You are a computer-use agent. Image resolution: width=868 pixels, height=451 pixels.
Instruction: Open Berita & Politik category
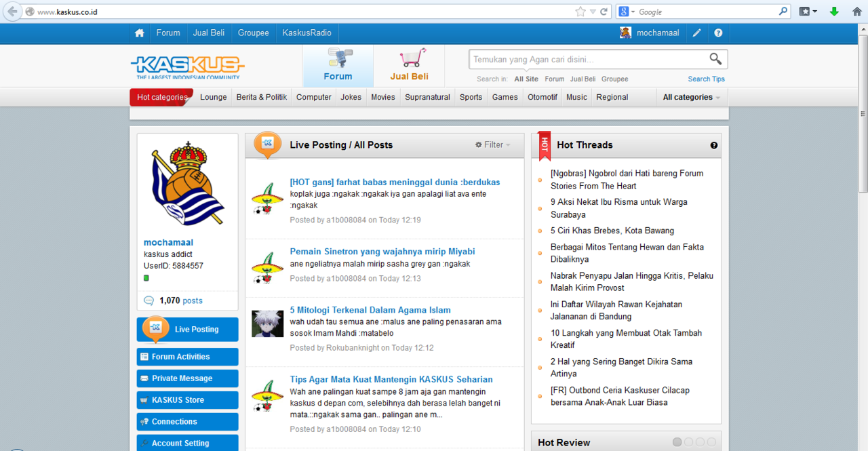262,97
